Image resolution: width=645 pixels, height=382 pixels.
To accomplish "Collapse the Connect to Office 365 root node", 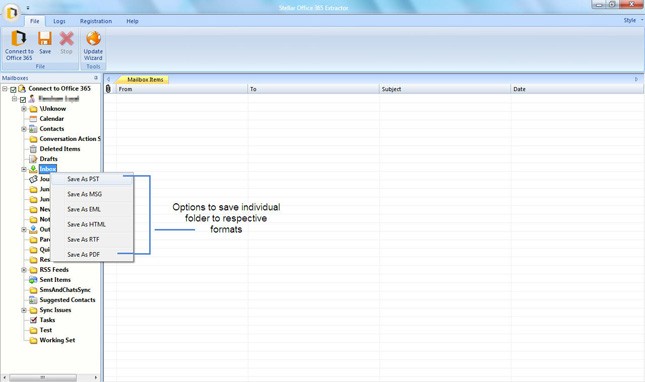I will click(5, 89).
